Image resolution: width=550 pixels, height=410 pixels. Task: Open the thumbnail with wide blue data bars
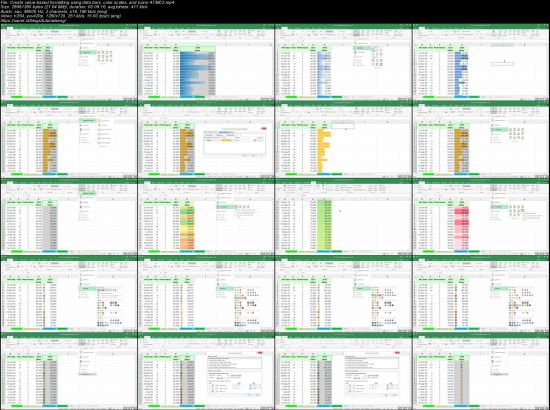(x=206, y=62)
